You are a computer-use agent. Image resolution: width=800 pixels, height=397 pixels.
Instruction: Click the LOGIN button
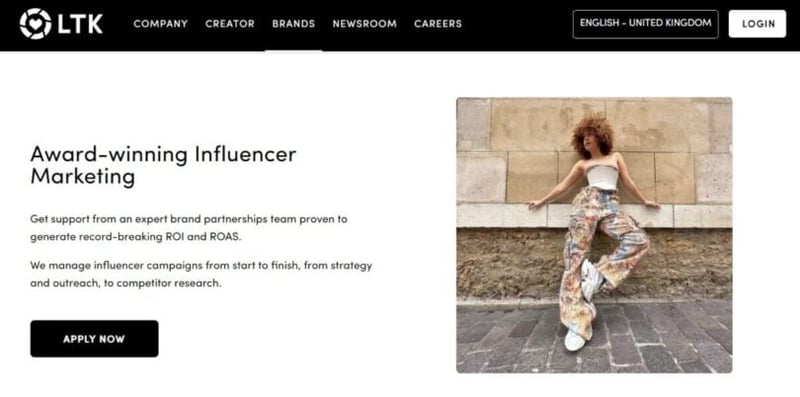click(758, 24)
